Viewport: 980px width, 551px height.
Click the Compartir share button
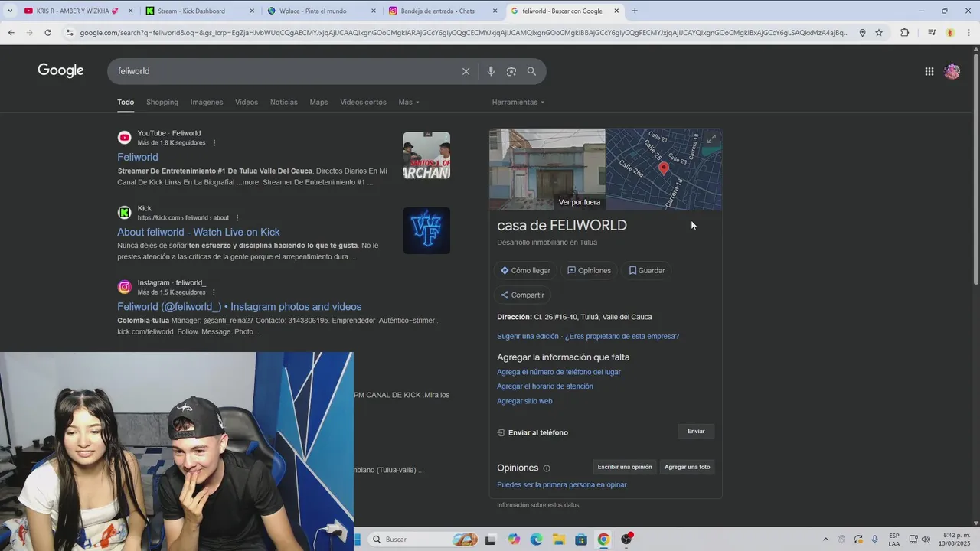[x=523, y=295]
